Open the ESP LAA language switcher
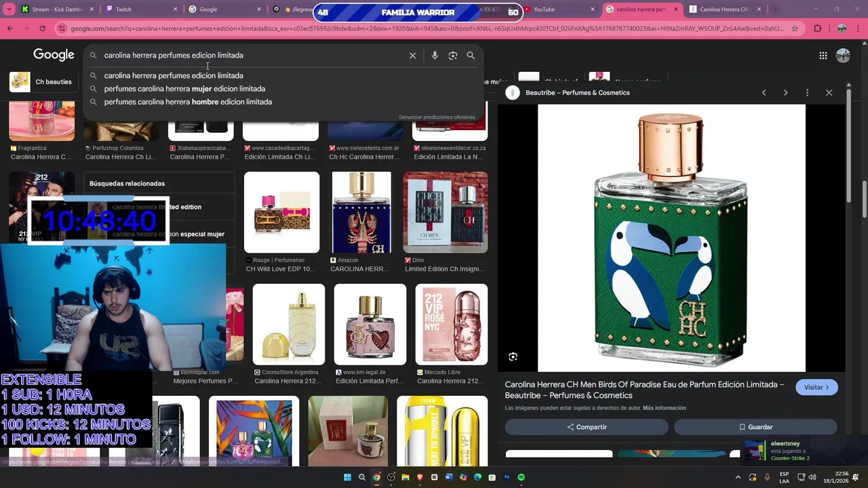Image resolution: width=868 pixels, height=488 pixels. [x=784, y=477]
